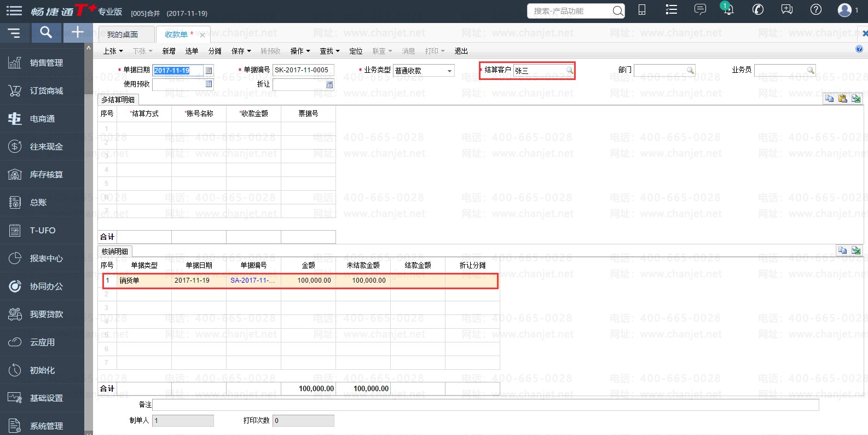The width and height of the screenshot is (868, 435).
Task: Click the sidebar search magnifier icon
Action: (46, 33)
